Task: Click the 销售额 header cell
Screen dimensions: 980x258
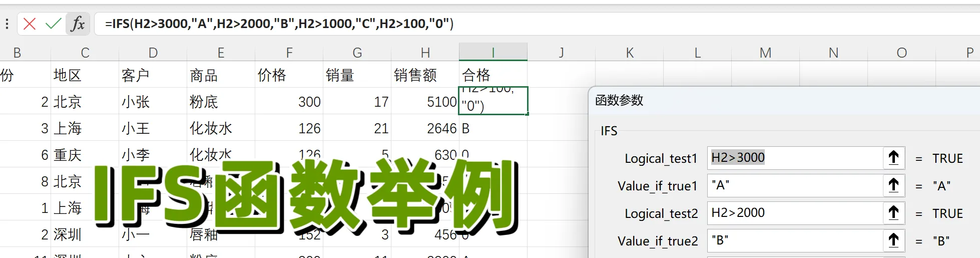Action: (425, 75)
